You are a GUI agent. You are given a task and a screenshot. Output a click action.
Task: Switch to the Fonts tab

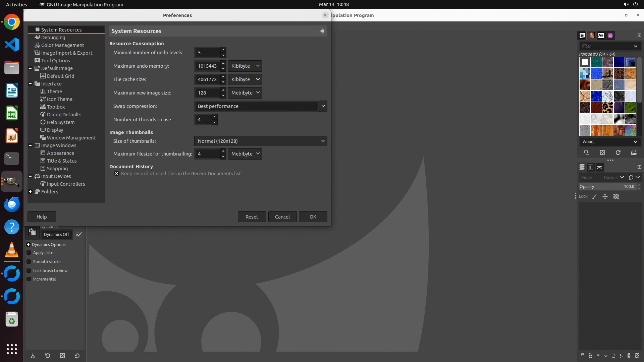tap(601, 36)
